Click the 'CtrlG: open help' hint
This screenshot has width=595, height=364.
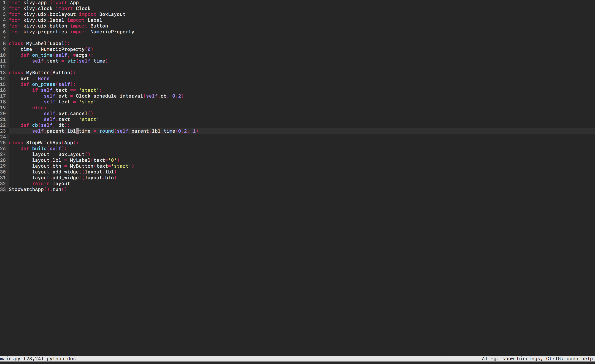coord(569,359)
